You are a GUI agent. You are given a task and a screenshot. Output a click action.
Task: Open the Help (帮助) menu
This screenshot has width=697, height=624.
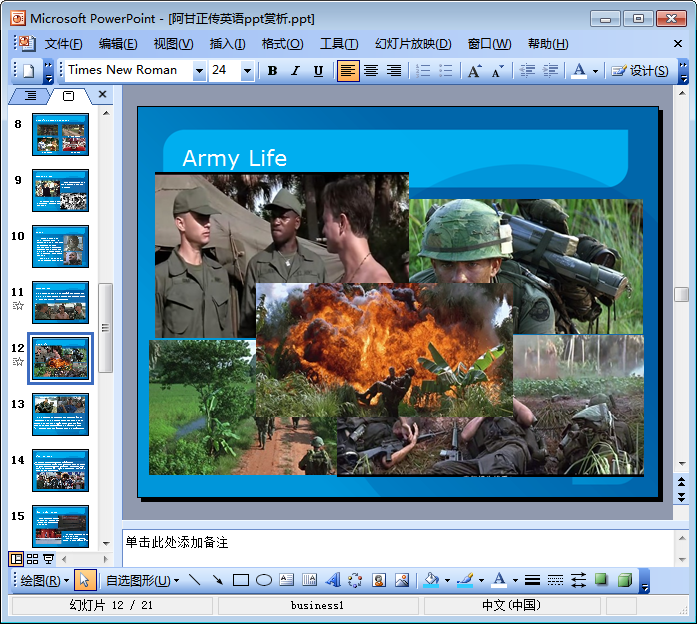coord(548,44)
